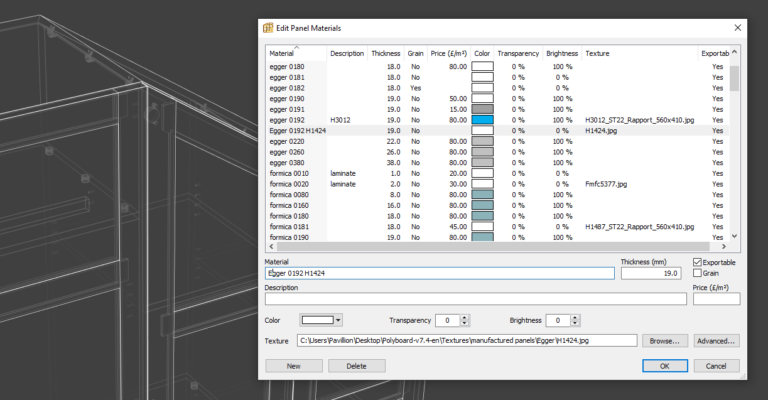Viewport: 768px width, 400px height.
Task: Click the Edit Panel Materials title icon
Action: point(267,27)
